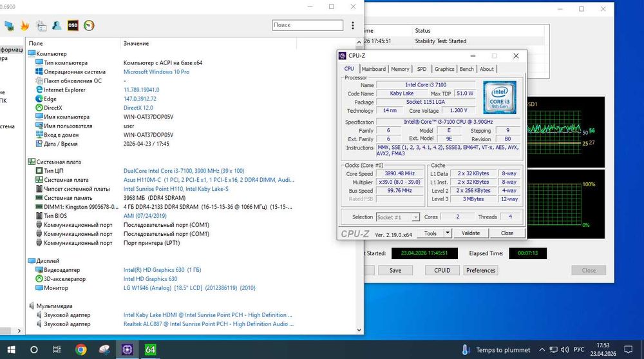Click the 3D-акселератор row icon
The image size is (644, 359).
point(39,279)
